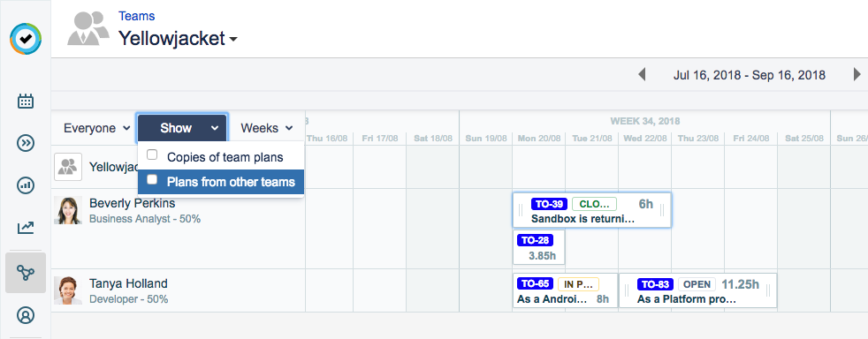Open the line chart trend icon
Viewport: 868px width, 339px height.
26,227
